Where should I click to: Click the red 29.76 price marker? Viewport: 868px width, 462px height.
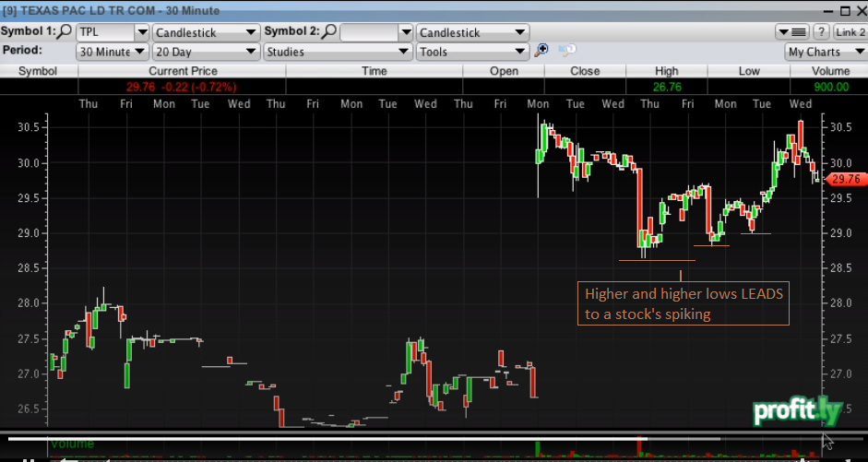click(846, 179)
